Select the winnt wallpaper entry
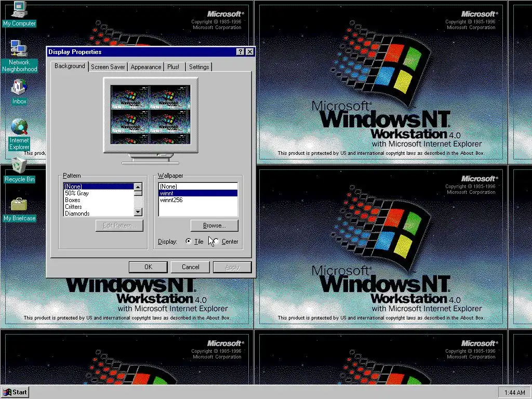Viewport: 532px width, 399px height. tap(198, 193)
